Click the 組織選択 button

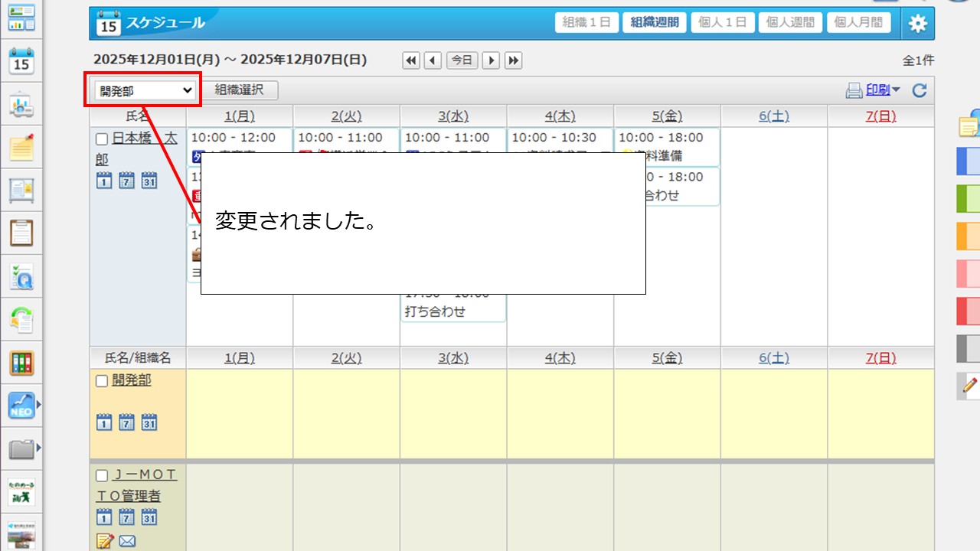239,90
